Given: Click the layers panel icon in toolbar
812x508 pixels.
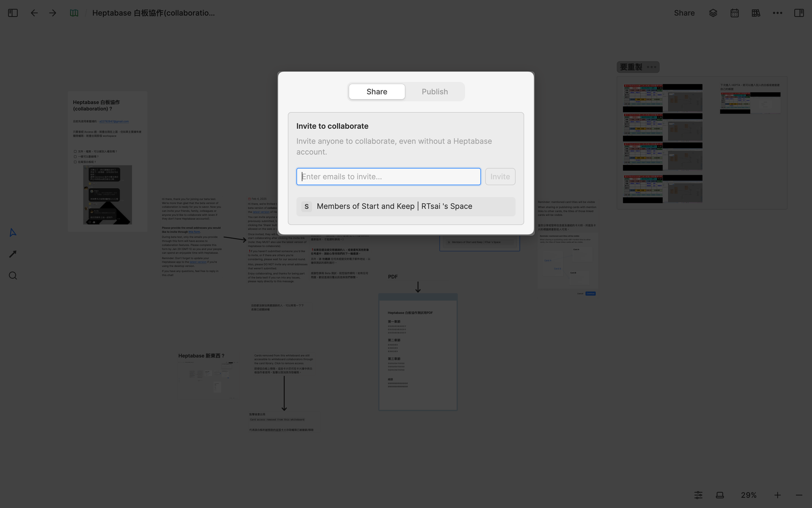Looking at the screenshot, I should pyautogui.click(x=713, y=13).
